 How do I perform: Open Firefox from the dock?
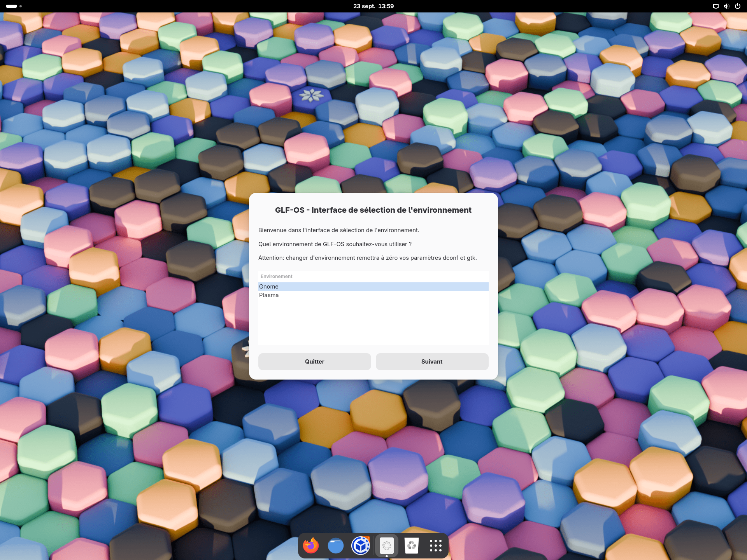pos(311,546)
